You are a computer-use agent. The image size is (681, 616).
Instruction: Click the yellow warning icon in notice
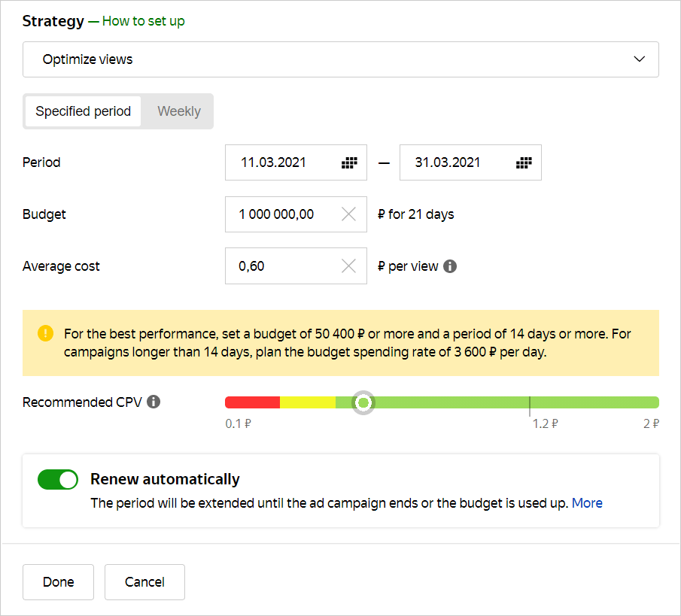point(46,332)
